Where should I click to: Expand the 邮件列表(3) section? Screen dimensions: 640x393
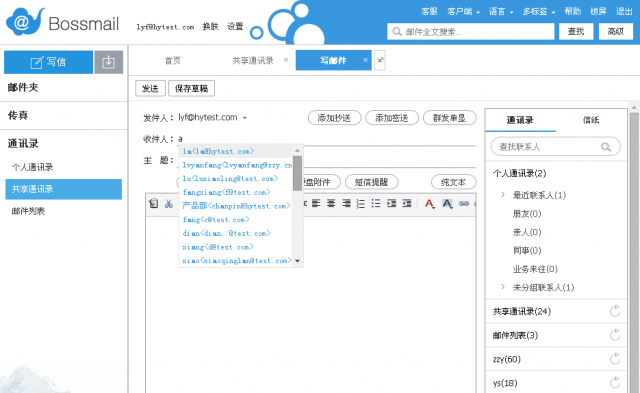click(515, 335)
